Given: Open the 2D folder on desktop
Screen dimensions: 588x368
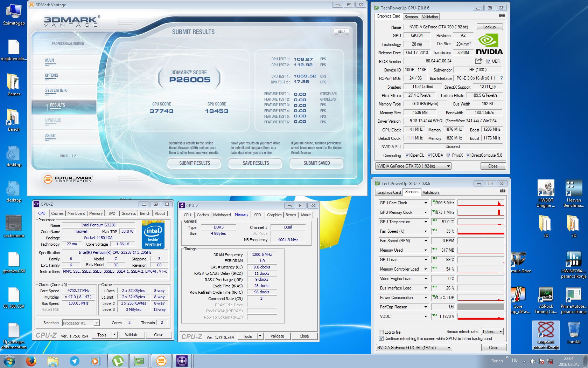Looking at the screenshot, I should [546, 226].
